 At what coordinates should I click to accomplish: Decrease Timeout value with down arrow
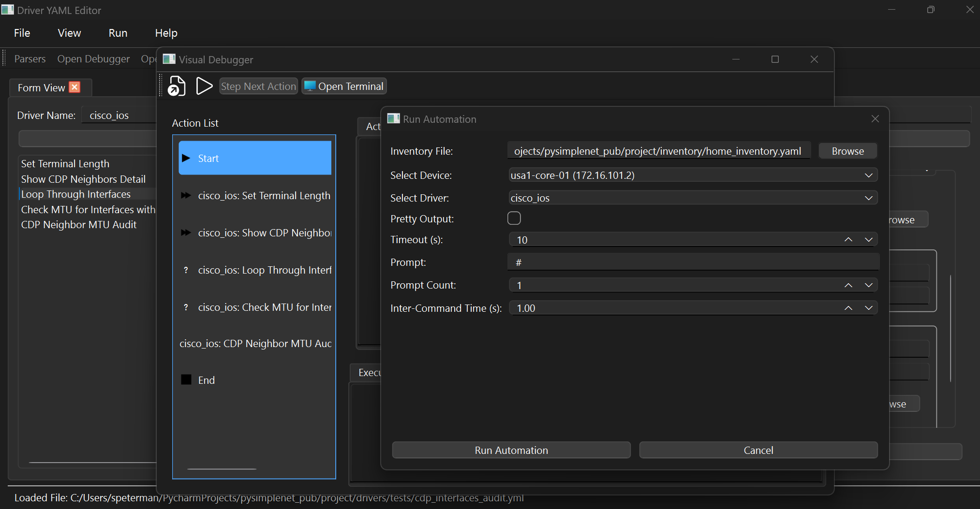pos(869,240)
